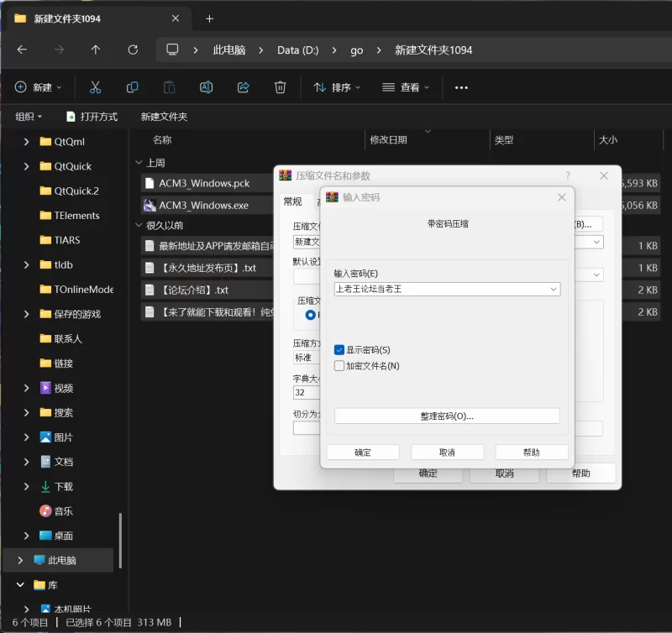Click the 音乐 music icon in sidebar
This screenshot has height=633, width=672.
45,510
